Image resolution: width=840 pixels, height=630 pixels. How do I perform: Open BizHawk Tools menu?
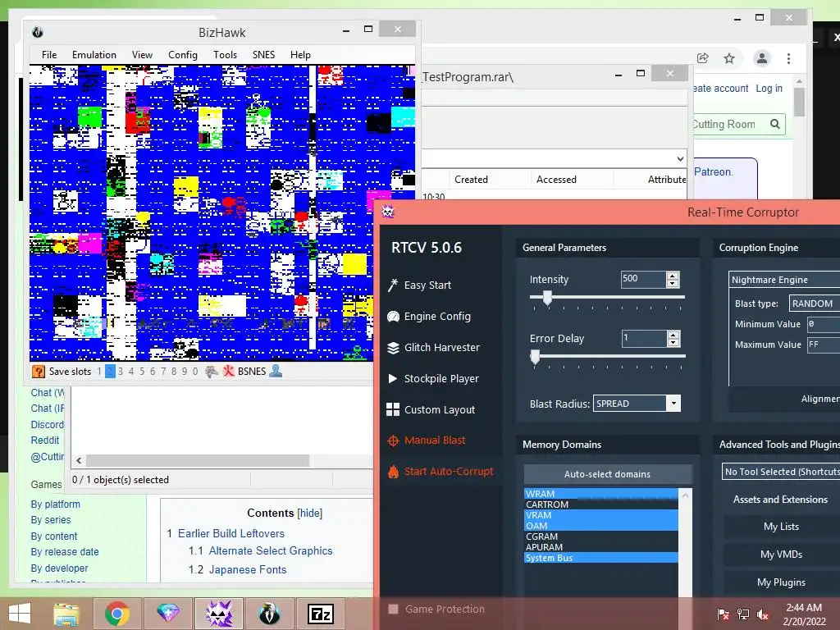click(225, 55)
